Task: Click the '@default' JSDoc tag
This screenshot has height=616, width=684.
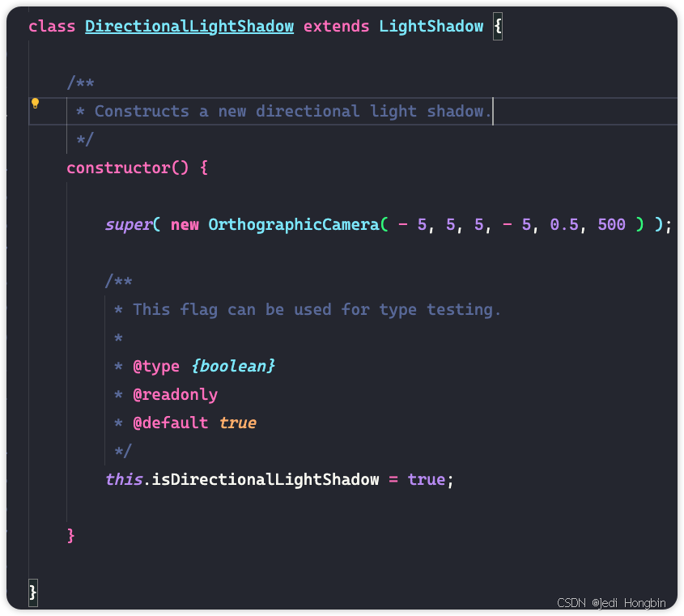Action: 171,423
